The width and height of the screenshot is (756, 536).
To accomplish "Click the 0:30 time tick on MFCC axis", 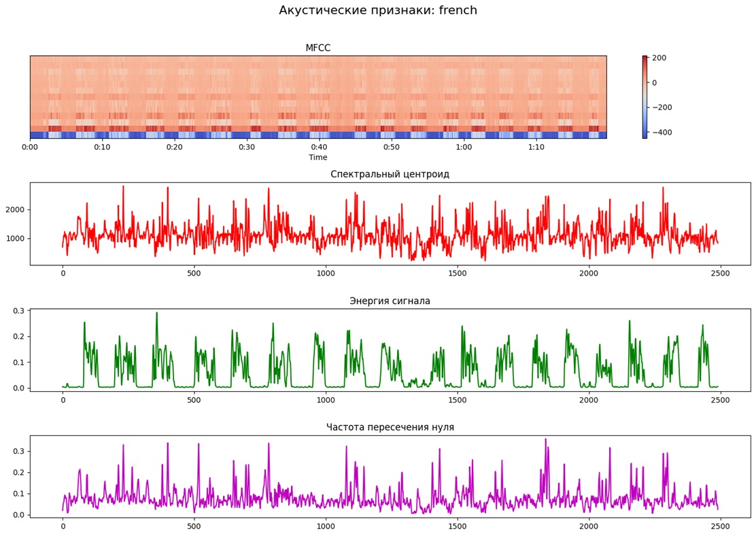I will (247, 147).
